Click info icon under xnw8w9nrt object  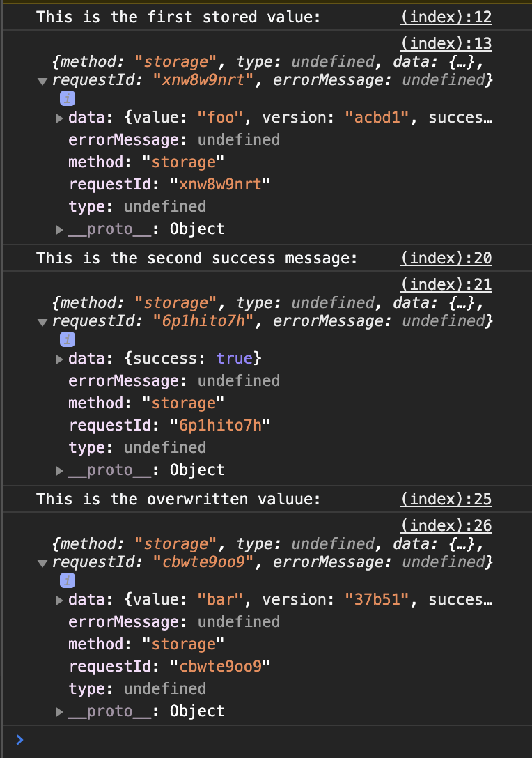(67, 99)
